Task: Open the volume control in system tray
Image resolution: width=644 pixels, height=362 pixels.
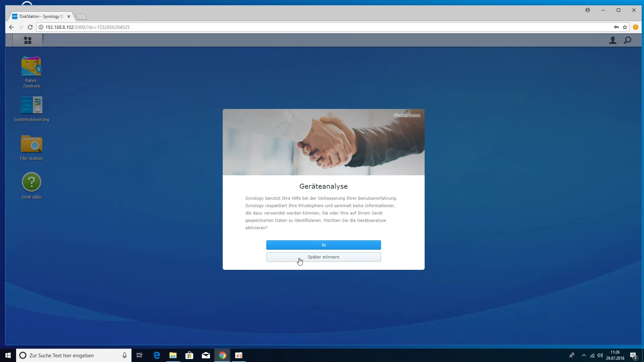Action: pos(600,355)
